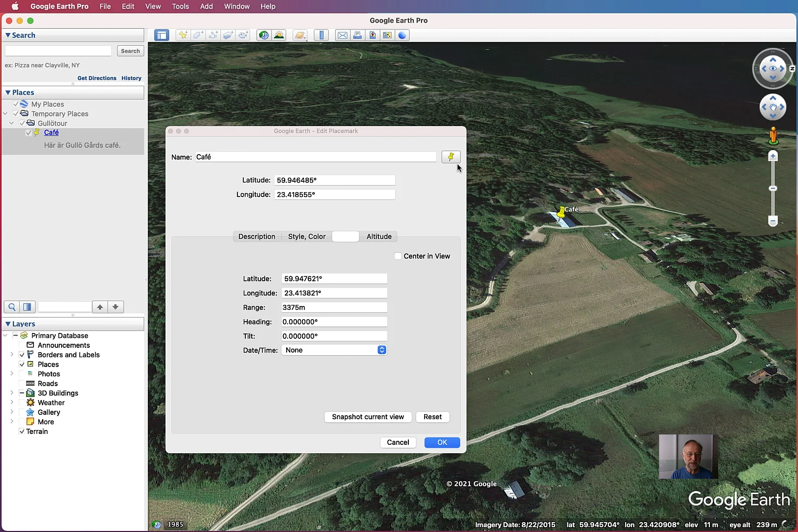The width and height of the screenshot is (798, 532).
Task: Switch to the Style, Color tab
Action: [306, 236]
